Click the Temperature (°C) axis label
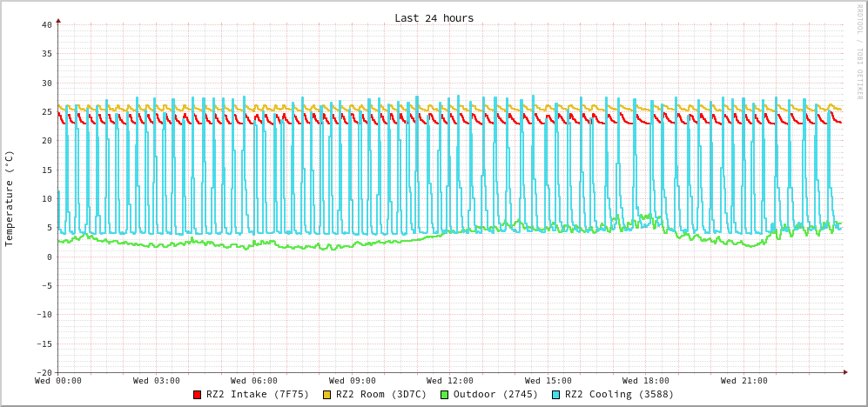The image size is (868, 407). 10,198
